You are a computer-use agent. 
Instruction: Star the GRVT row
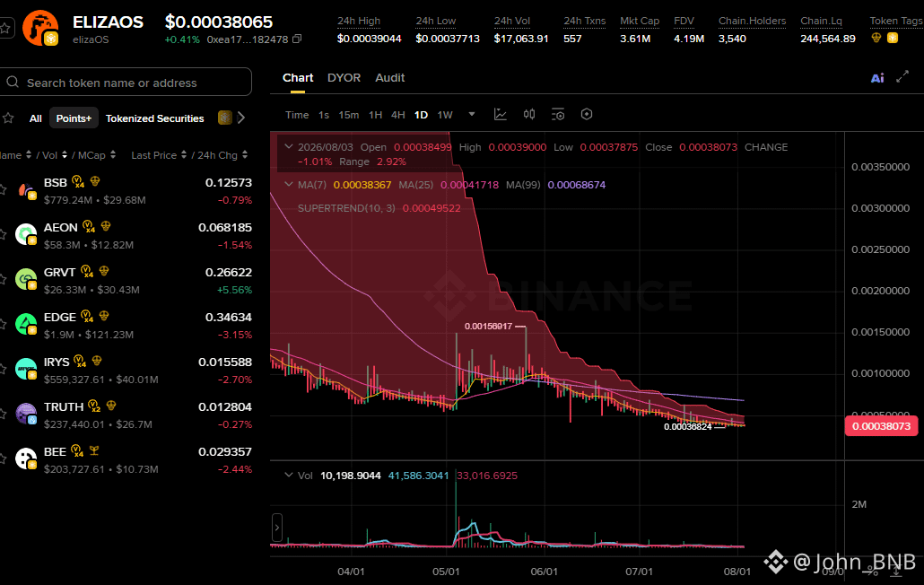[3, 279]
